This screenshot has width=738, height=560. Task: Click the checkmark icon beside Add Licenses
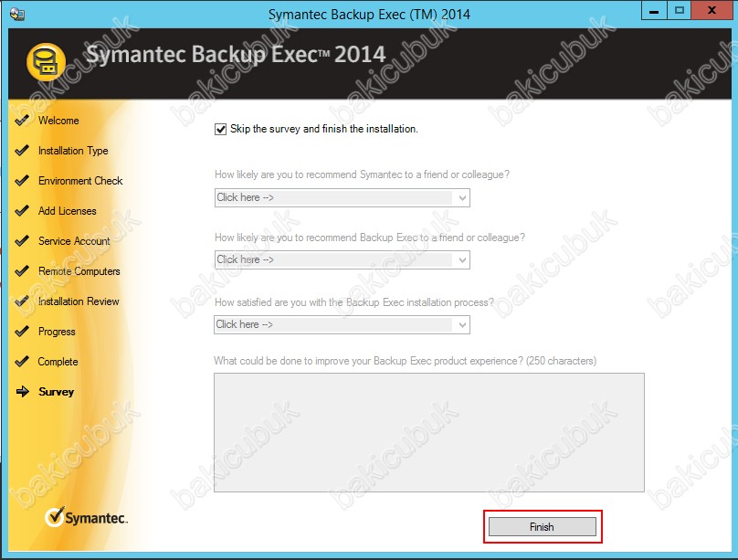coord(22,211)
